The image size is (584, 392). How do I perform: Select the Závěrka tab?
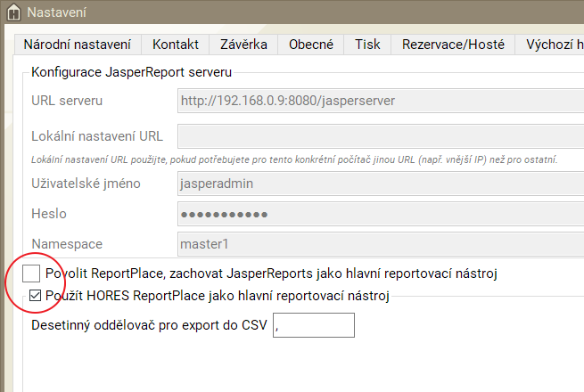(243, 45)
